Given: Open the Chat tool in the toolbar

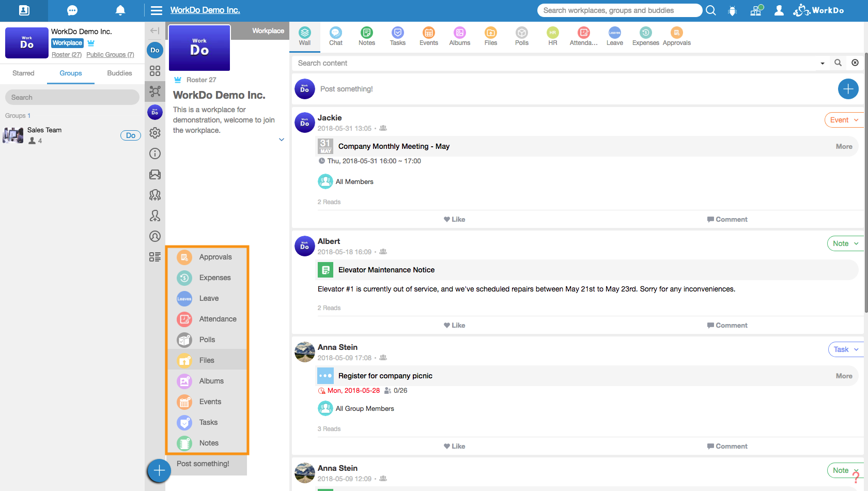Looking at the screenshot, I should point(336,37).
